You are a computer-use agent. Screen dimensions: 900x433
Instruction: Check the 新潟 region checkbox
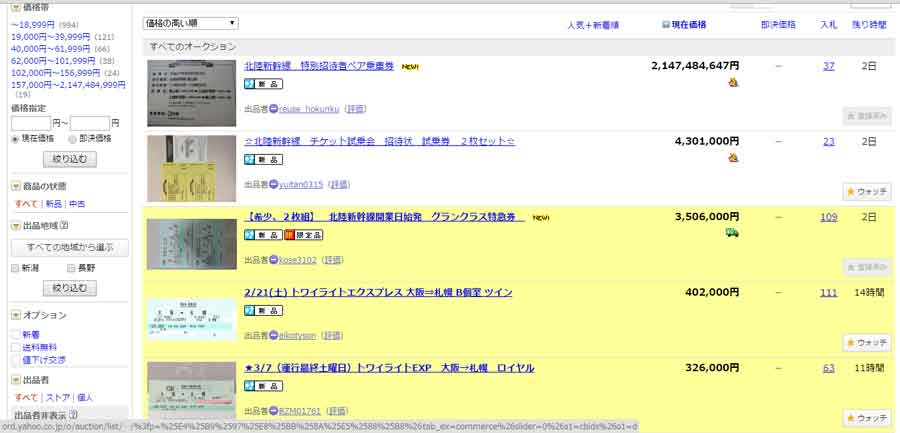[x=17, y=268]
